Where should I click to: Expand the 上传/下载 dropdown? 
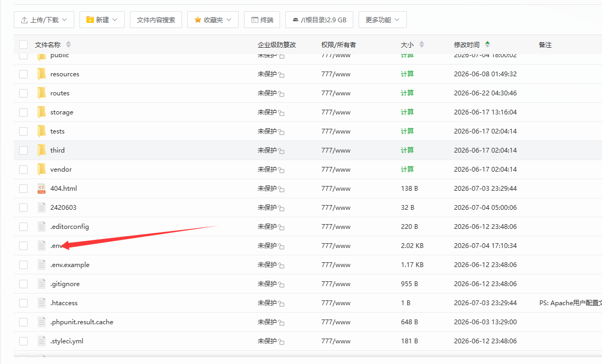tap(44, 20)
